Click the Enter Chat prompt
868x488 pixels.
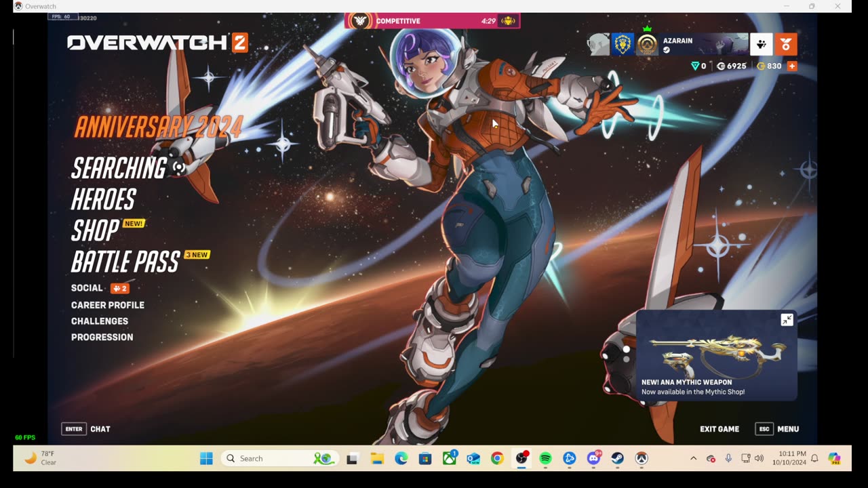tap(86, 429)
